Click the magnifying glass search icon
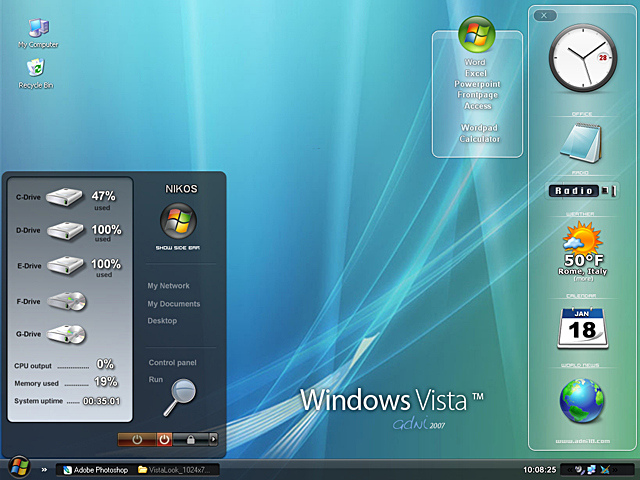640x480 pixels. pyautogui.click(x=180, y=397)
